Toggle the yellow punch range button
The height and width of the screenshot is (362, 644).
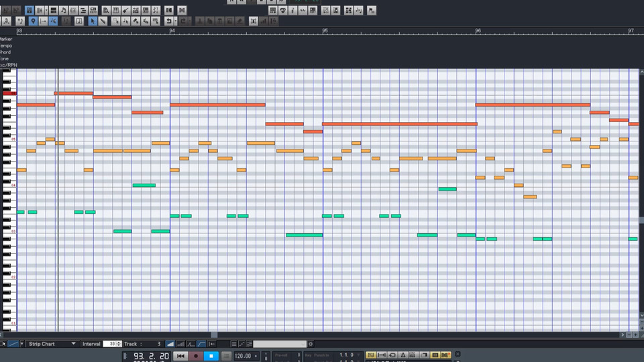click(x=382, y=355)
